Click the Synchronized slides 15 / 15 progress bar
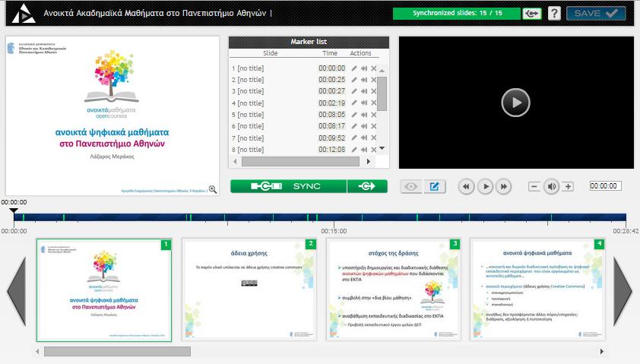This screenshot has width=640, height=364. [x=457, y=14]
